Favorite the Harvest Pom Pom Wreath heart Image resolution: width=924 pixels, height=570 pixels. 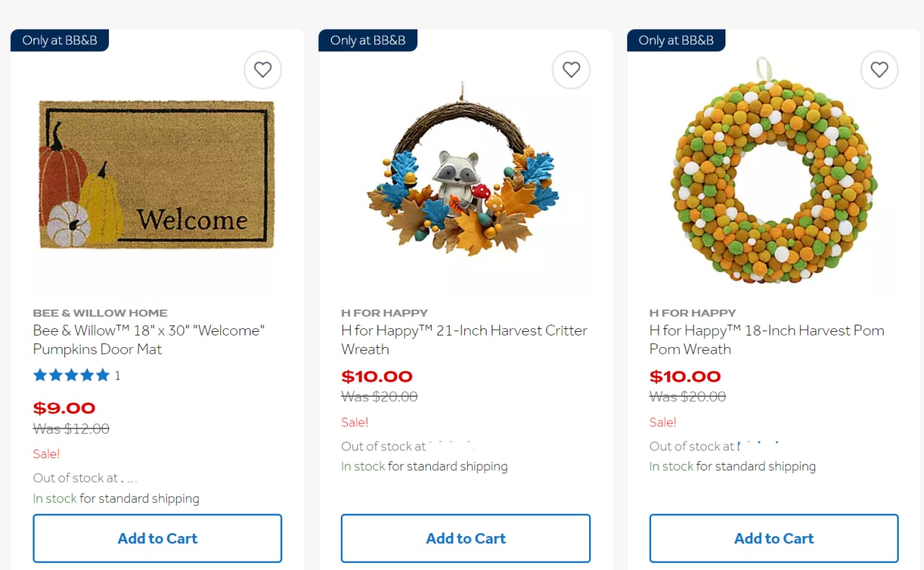coord(879,70)
